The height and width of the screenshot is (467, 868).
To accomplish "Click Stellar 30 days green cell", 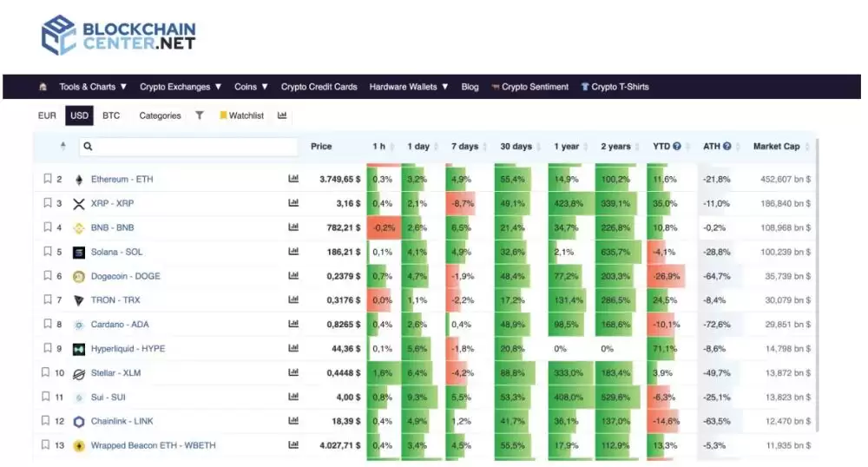I will click(x=519, y=373).
